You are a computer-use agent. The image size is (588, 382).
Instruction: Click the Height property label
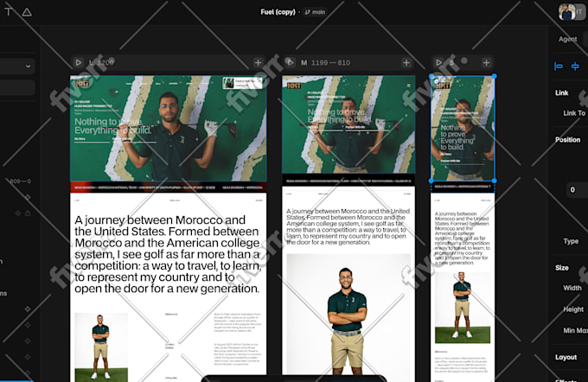point(573,309)
